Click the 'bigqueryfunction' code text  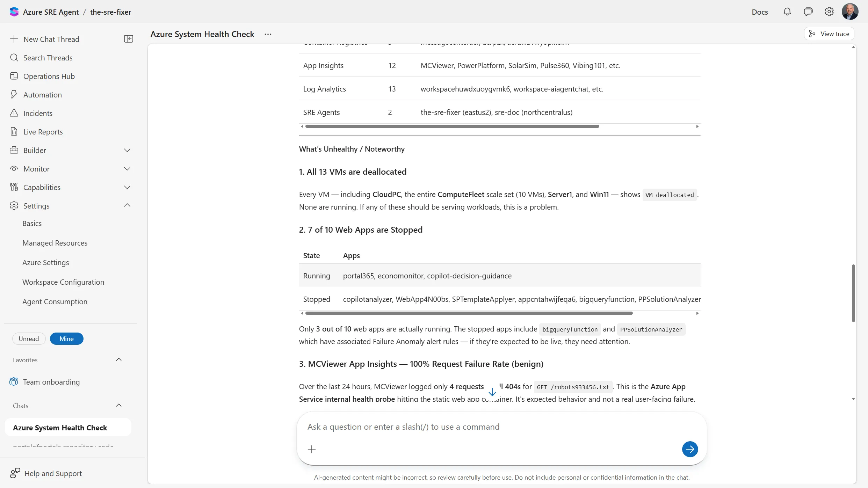click(x=570, y=329)
